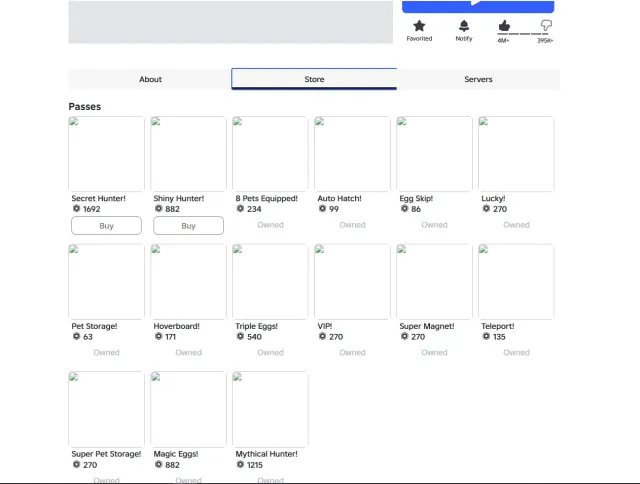The width and height of the screenshot is (640, 484).
Task: Click the Secret Hunter! title link
Action: (98, 198)
